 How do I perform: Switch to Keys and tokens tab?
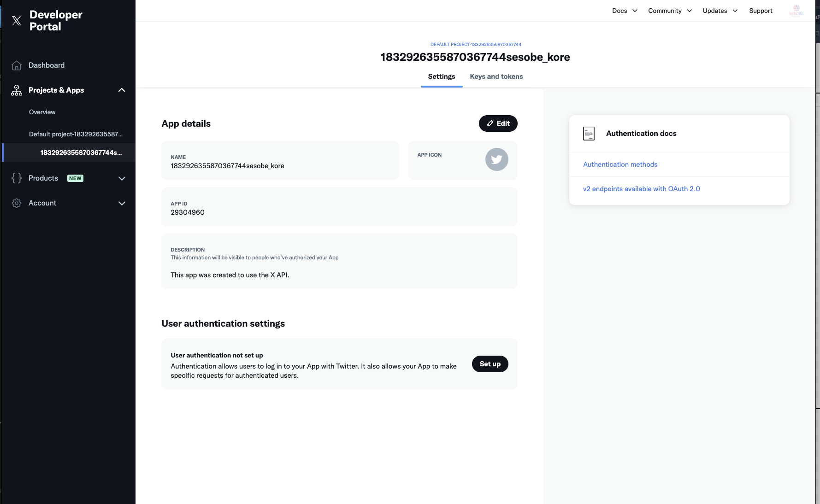496,76
